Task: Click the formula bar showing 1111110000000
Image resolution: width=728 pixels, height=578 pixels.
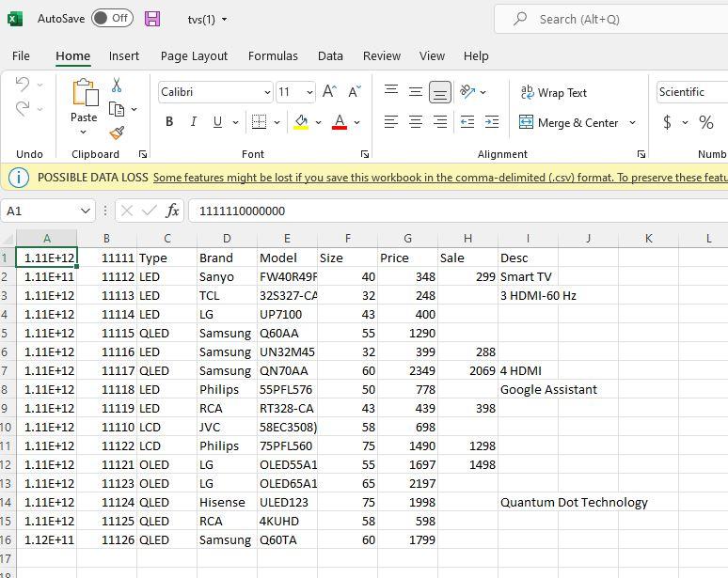Action: click(458, 211)
